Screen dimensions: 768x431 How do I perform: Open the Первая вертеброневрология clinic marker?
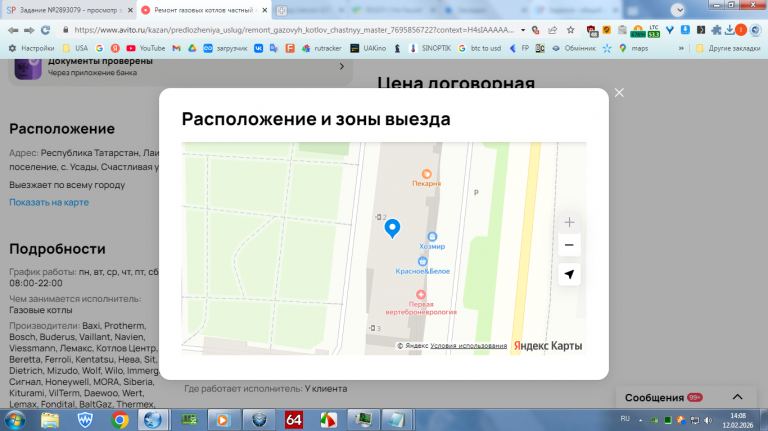coord(421,303)
